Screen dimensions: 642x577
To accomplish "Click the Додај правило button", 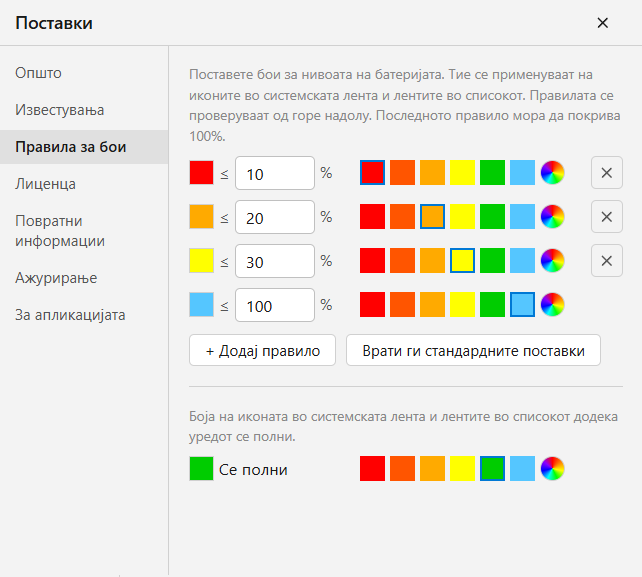I will [x=262, y=351].
